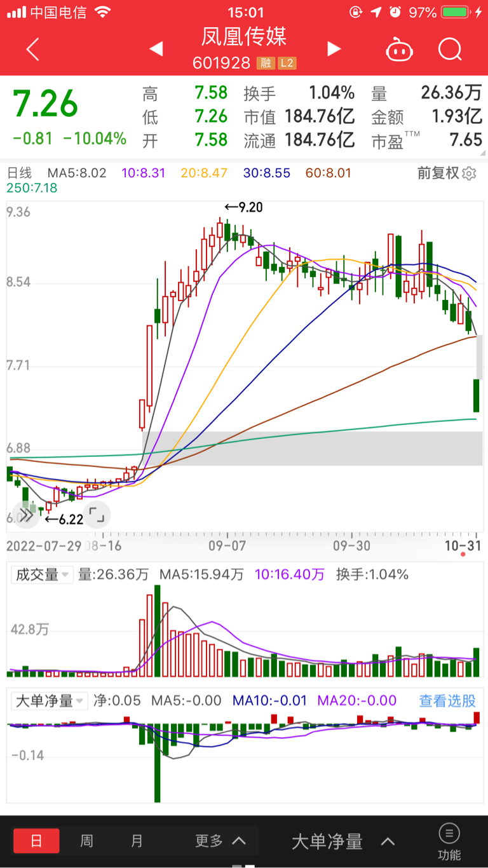Tap the 高 7.58 high value

tap(211, 93)
